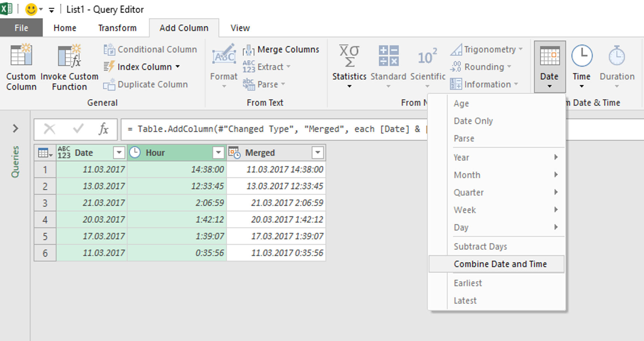Open the Statistics menu
The width and height of the screenshot is (644, 341).
tap(349, 66)
